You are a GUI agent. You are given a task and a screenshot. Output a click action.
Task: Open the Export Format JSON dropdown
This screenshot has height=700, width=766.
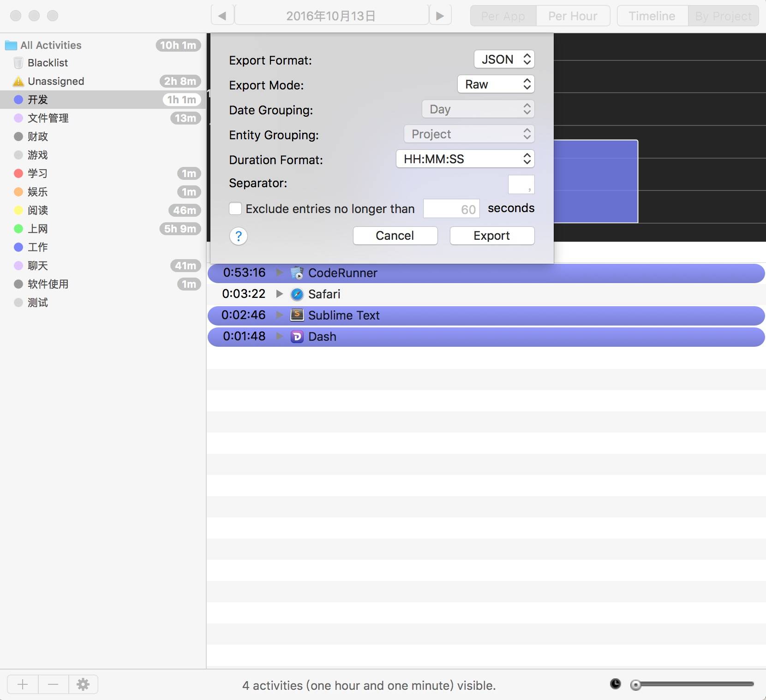tap(504, 59)
